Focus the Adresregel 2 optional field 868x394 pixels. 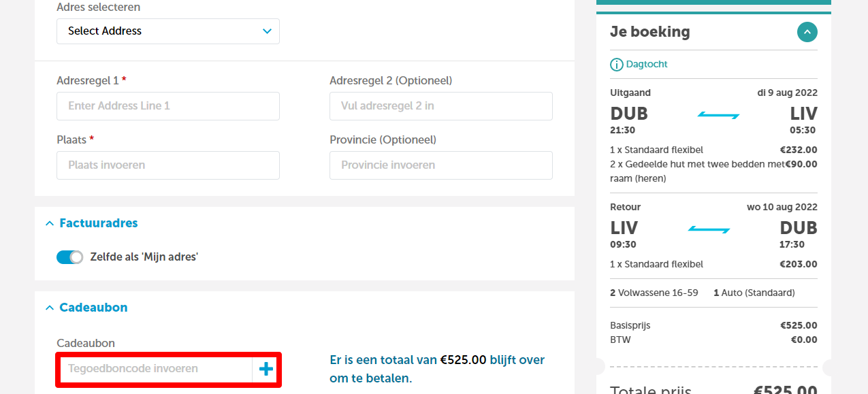coord(441,106)
